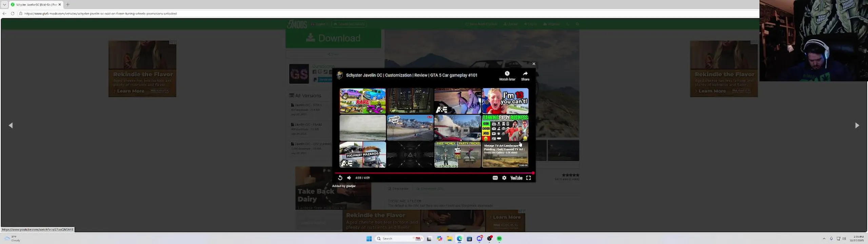868x244 pixels.
Task: Open the Register link in site header
Action: [551, 24]
